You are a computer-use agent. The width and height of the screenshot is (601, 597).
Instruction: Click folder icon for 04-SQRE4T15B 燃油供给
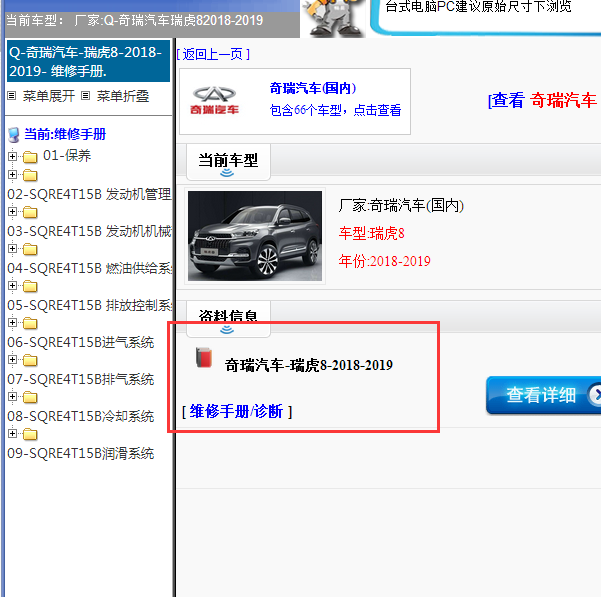pyautogui.click(x=30, y=249)
